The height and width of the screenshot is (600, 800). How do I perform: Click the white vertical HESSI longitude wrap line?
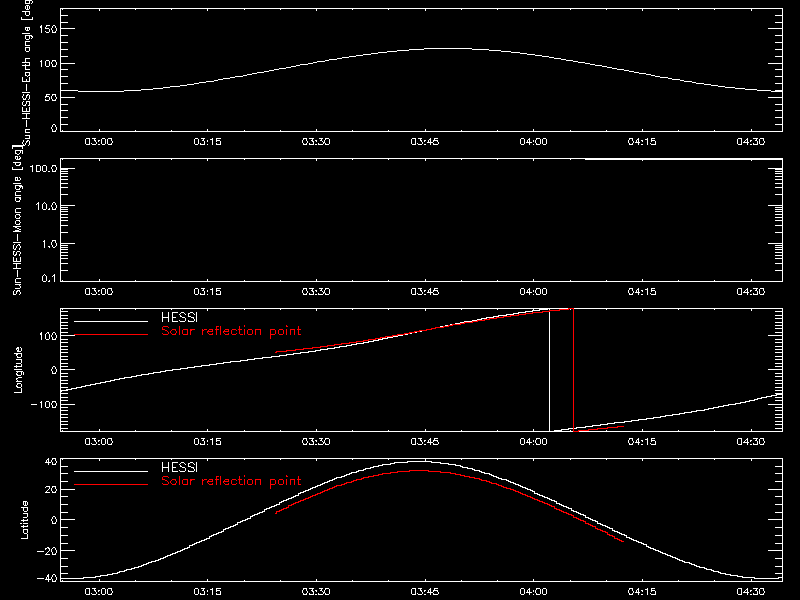(549, 370)
